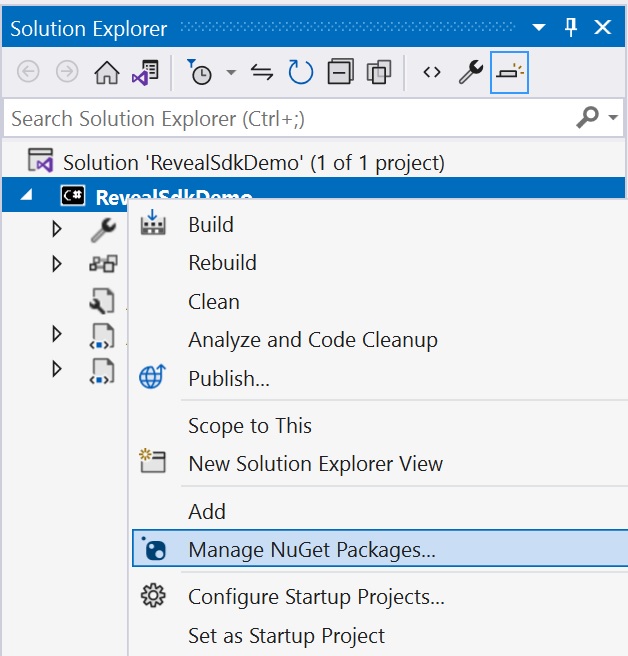Click the Back navigation arrow in toolbar
Screen dimensions: 628x656
28,72
